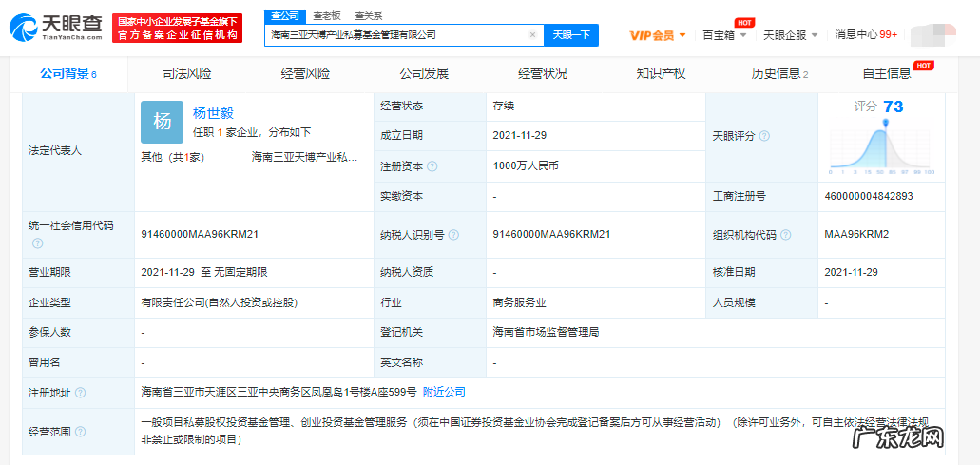This screenshot has width=980, height=465.
Task: Switch to the 查关系 search tab
Action: tap(369, 15)
